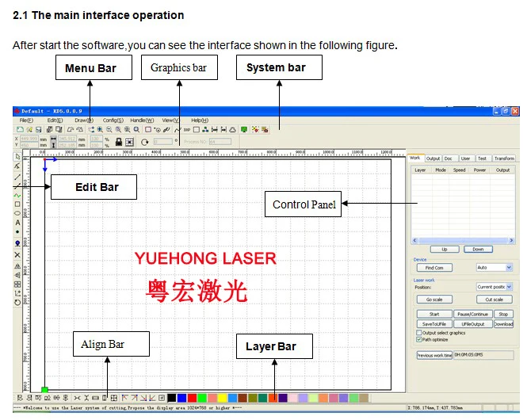Open the View(V) menu
Screen dimensions: 527x420
(x=170, y=120)
